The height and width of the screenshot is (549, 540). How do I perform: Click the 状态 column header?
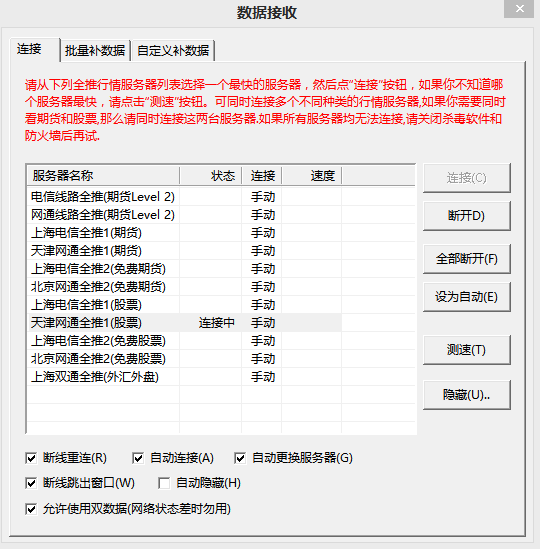(210, 175)
